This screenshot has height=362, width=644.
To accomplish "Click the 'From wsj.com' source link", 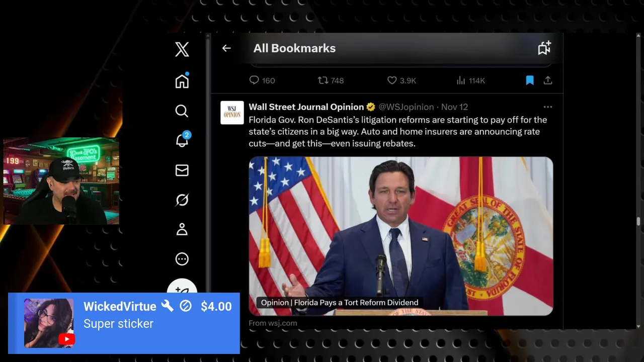I will pos(273,323).
